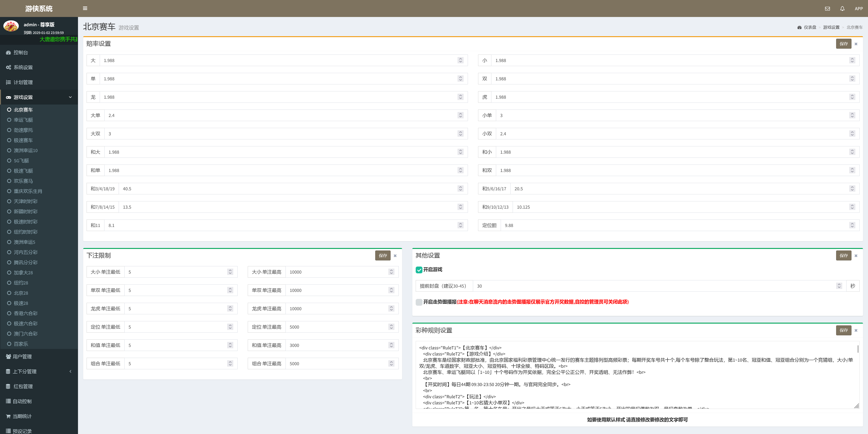
Task: Click the admin avatar image
Action: pyautogui.click(x=11, y=26)
